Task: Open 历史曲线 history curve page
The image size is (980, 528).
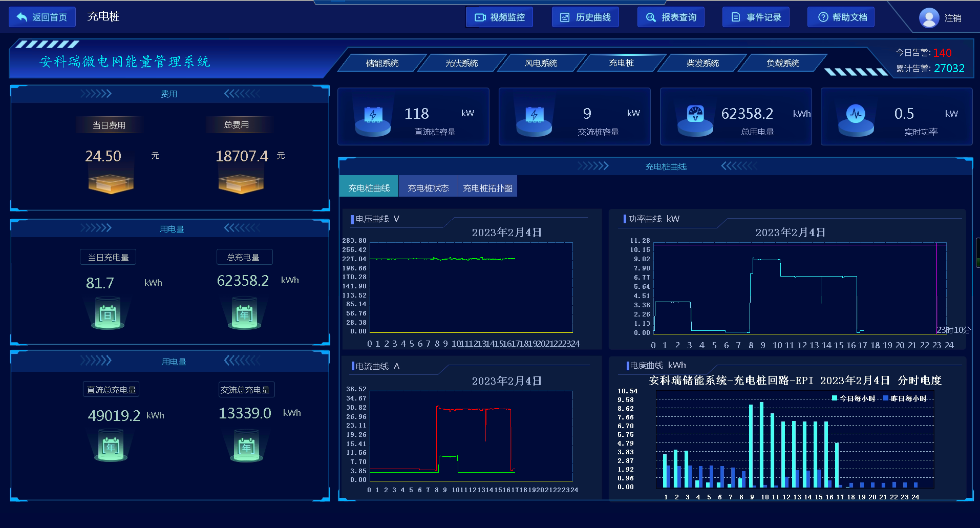Action: click(x=585, y=17)
